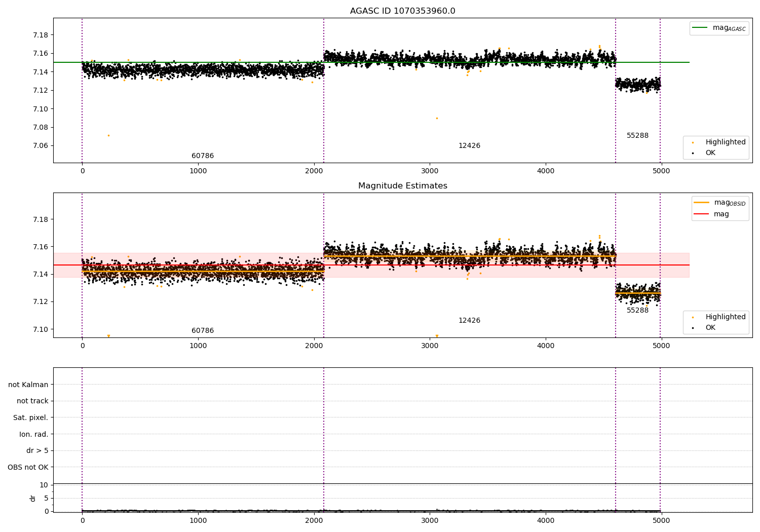The width and height of the screenshot is (760, 532).
Task: Click 'Highlighted' legend entry in Magnitude Estimates panel
Action: tap(719, 317)
